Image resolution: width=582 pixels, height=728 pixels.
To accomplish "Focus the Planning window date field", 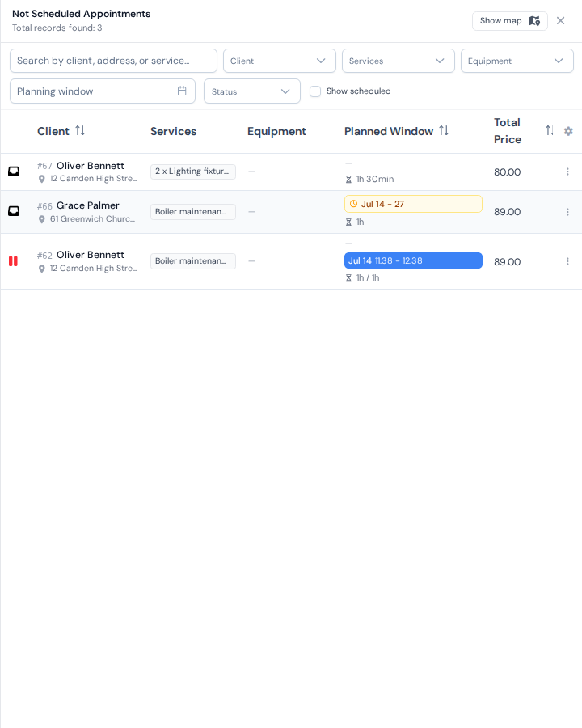I will 103,91.
